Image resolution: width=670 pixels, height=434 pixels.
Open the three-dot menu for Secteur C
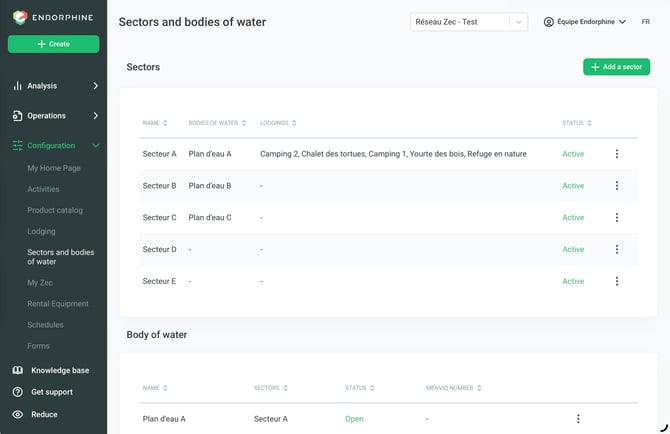tap(617, 217)
